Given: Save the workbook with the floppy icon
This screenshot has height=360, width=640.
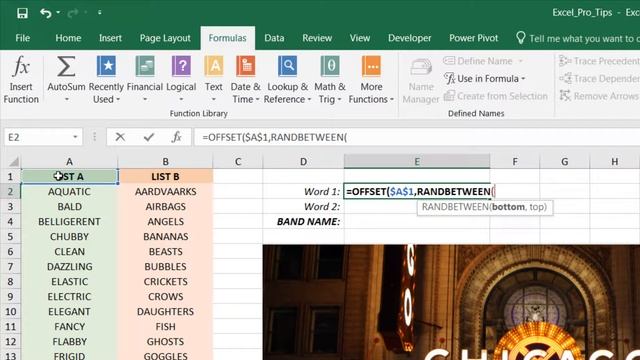Looking at the screenshot, I should [x=22, y=13].
